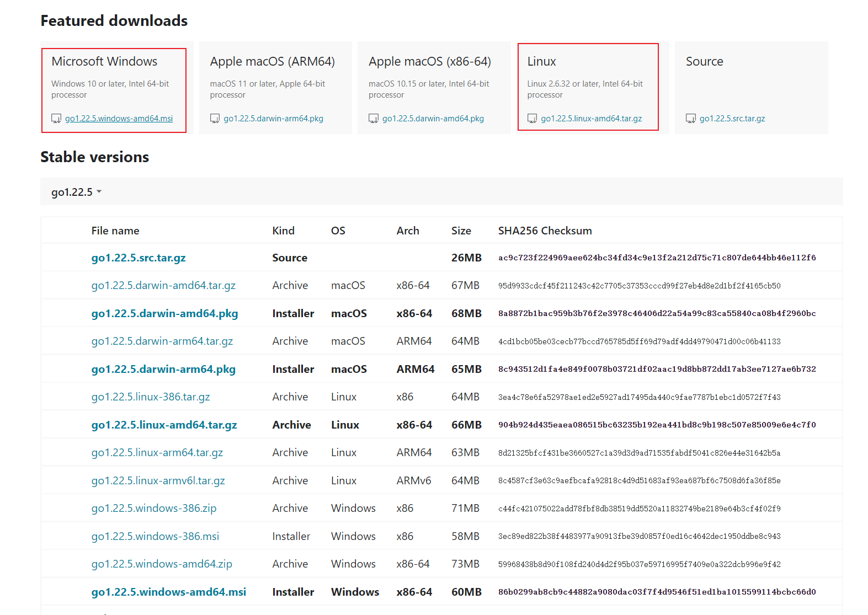Select checksum starting with 904b924d
The image size is (868, 615).
click(x=657, y=425)
